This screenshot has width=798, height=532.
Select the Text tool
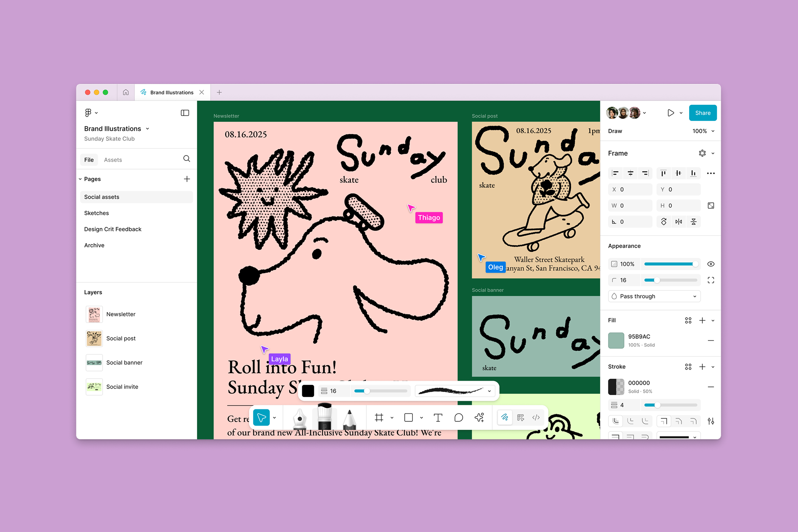(438, 418)
